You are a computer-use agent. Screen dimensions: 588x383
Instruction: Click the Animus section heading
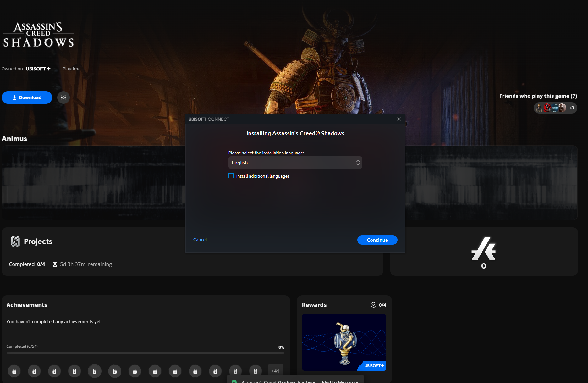(14, 139)
